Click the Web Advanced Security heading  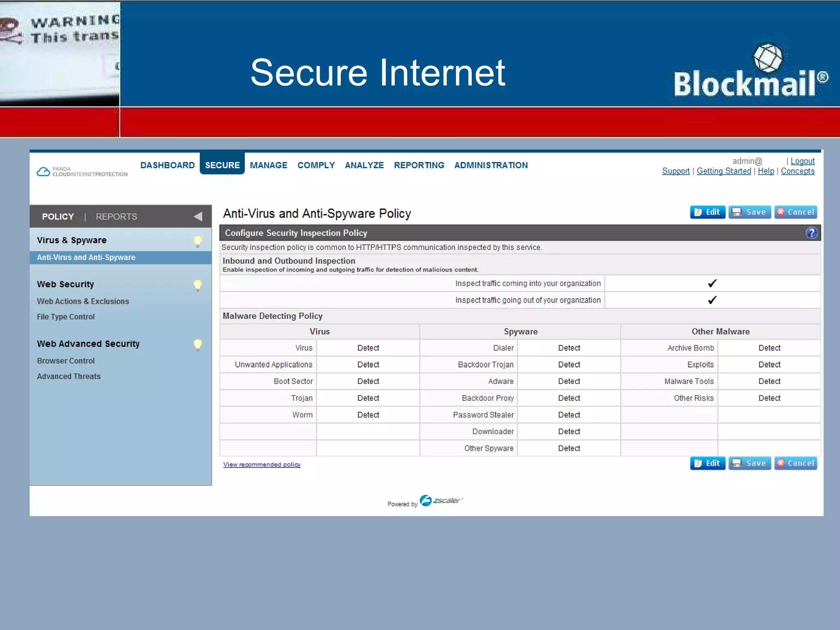tap(88, 344)
